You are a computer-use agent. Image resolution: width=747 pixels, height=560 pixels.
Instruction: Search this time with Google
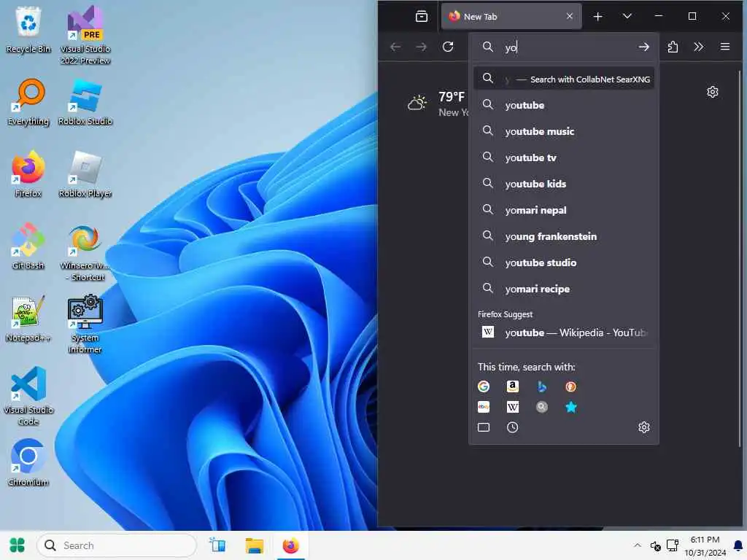[x=484, y=386]
